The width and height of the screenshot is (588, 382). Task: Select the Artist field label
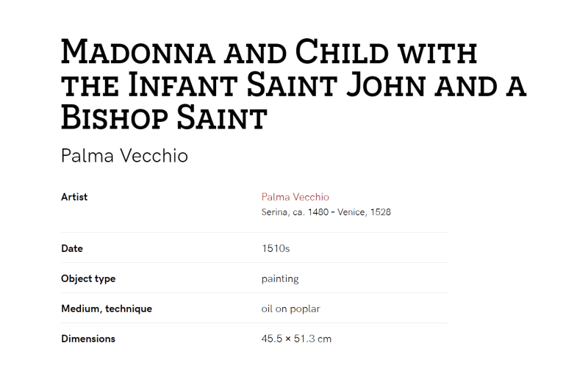(74, 197)
